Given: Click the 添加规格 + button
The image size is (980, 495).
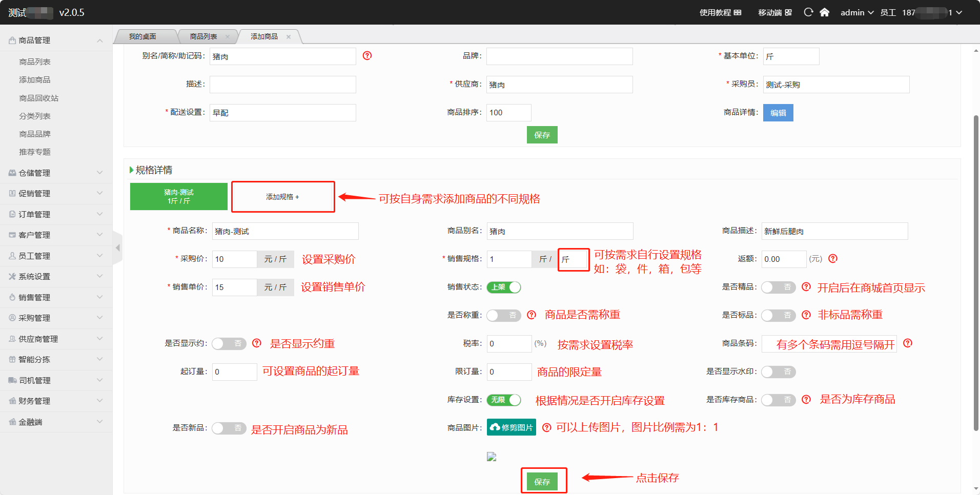Looking at the screenshot, I should click(x=283, y=197).
